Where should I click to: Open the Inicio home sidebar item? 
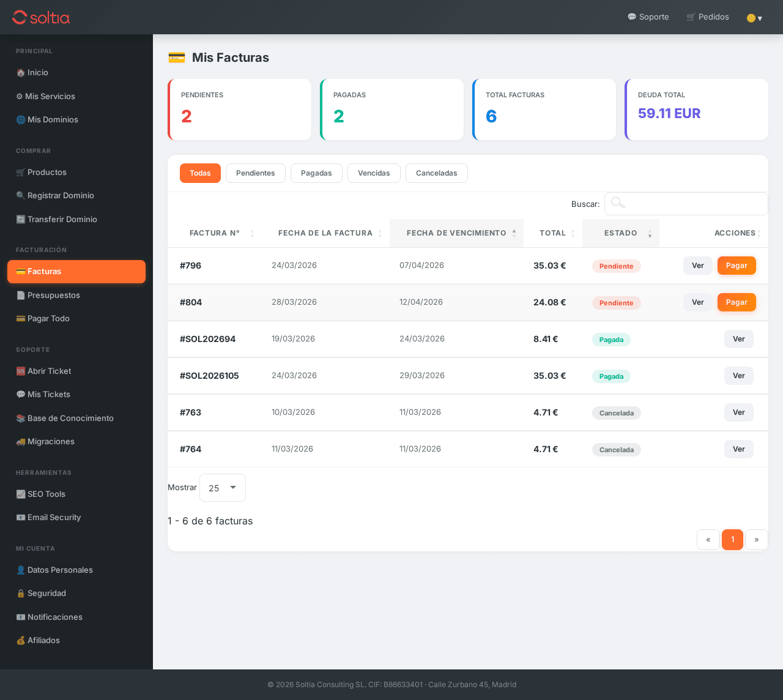(x=37, y=72)
